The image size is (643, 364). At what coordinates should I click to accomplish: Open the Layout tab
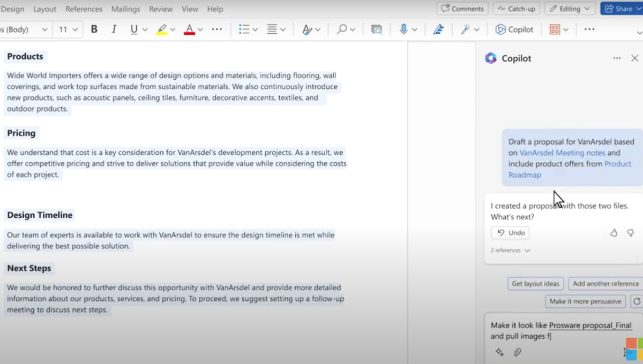tap(44, 9)
